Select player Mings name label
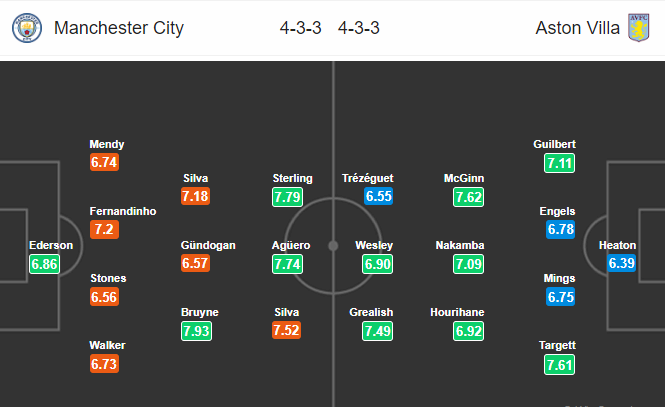This screenshot has height=407, width=665. (x=559, y=278)
